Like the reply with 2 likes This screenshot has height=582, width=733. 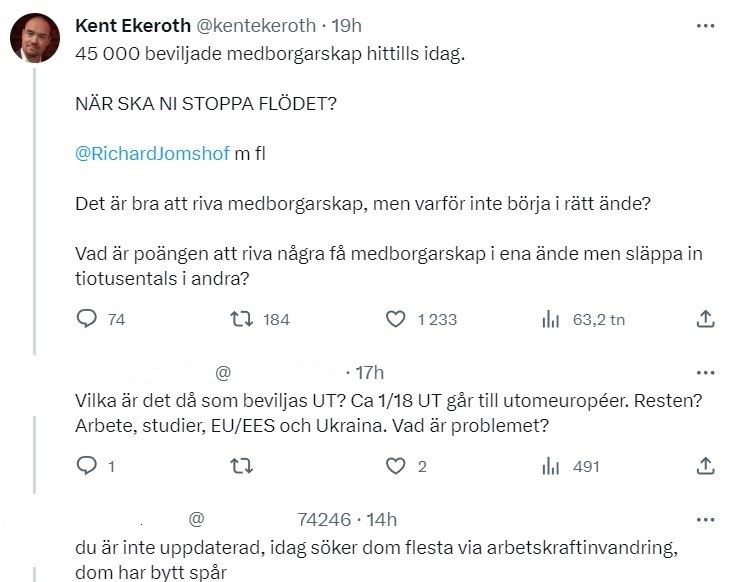click(397, 465)
